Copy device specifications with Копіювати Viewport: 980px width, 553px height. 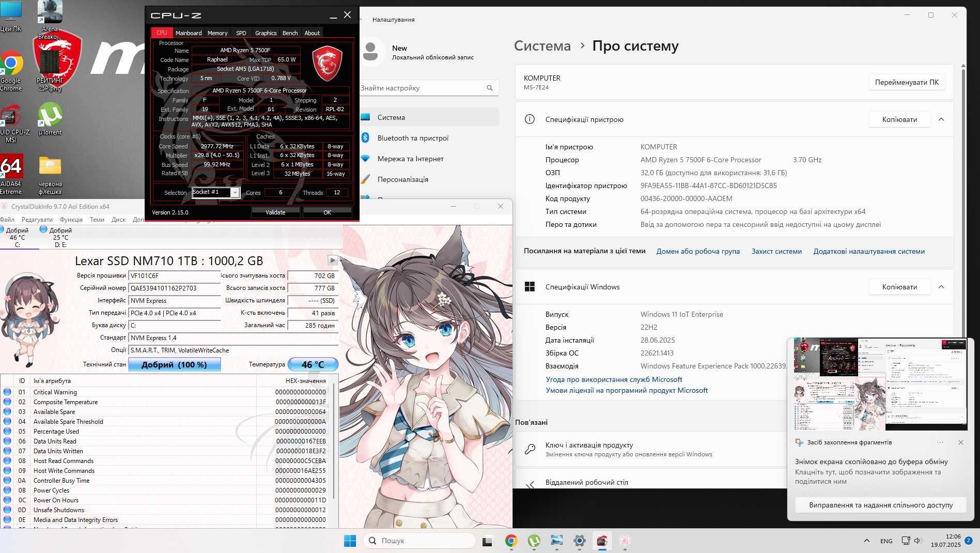899,119
